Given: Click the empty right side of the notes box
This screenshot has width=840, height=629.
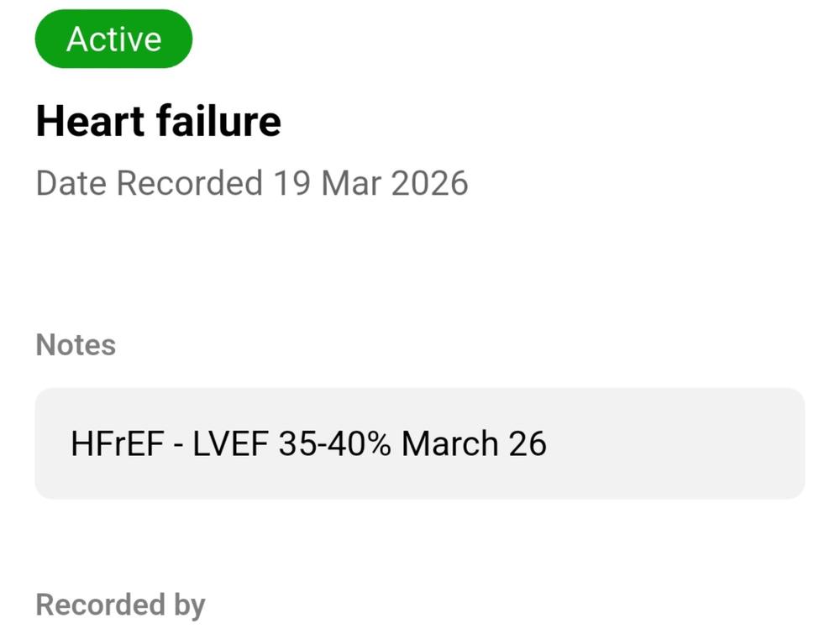Looking at the screenshot, I should (x=689, y=443).
